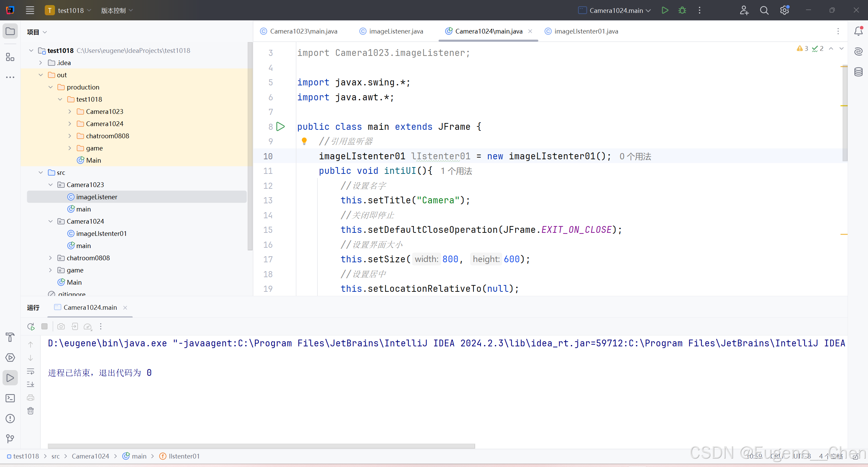Open the Database tool window icon
The height and width of the screenshot is (467, 868).
point(858,72)
